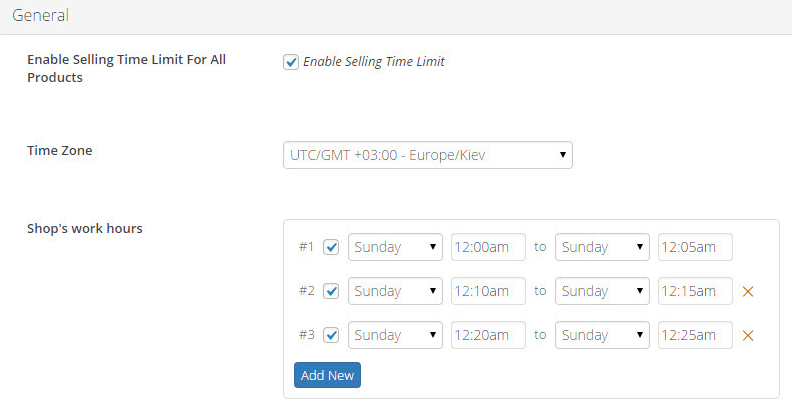The image size is (792, 411).
Task: Click the 12:00am start time field
Action: [488, 247]
